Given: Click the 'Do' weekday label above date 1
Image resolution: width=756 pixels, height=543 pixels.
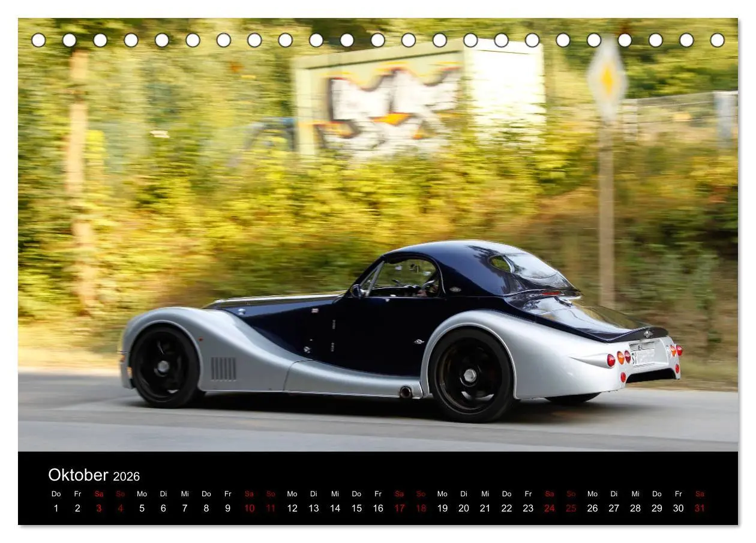Looking at the screenshot, I should point(56,494).
